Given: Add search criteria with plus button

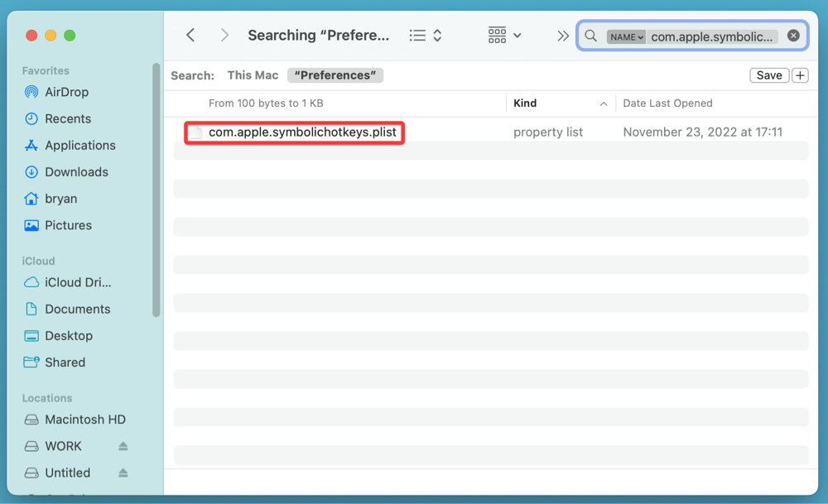Looking at the screenshot, I should (x=800, y=75).
